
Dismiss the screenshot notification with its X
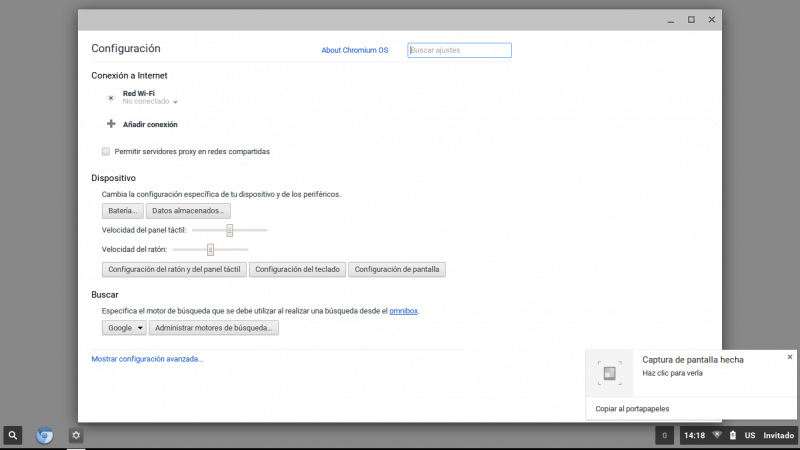click(x=790, y=357)
